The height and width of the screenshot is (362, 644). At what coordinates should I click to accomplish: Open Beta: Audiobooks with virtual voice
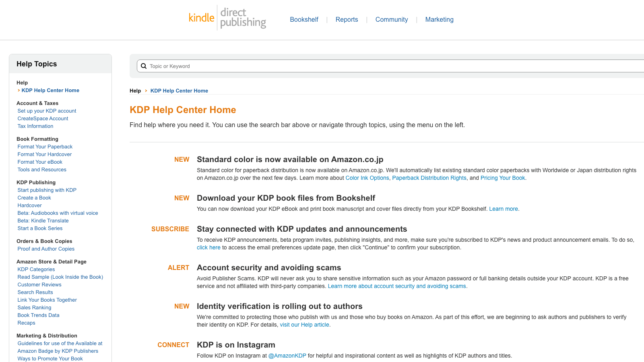click(x=58, y=213)
